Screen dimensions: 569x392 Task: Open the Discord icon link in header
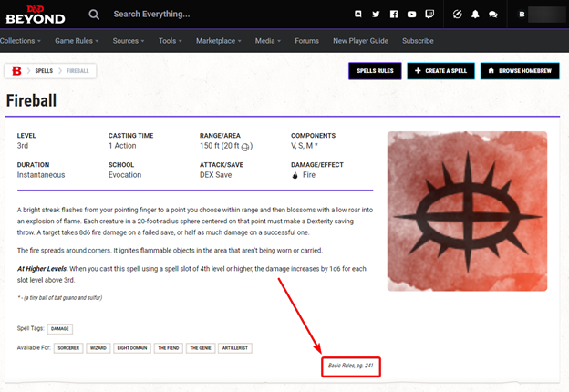pos(357,15)
